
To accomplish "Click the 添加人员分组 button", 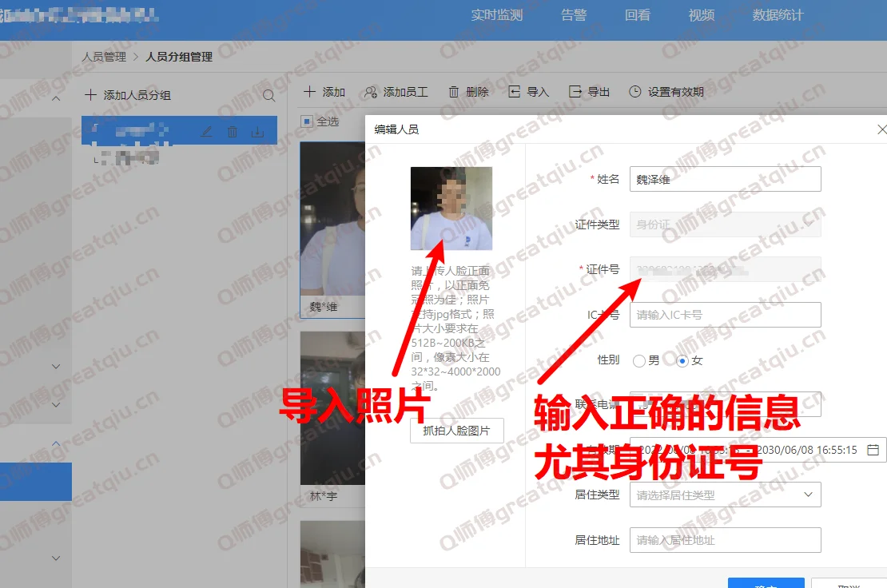I will pos(128,95).
